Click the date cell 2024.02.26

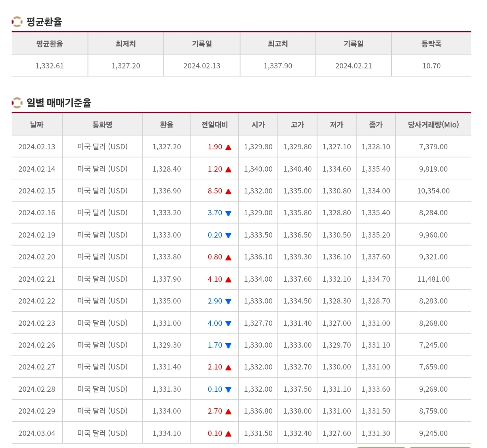[37, 345]
